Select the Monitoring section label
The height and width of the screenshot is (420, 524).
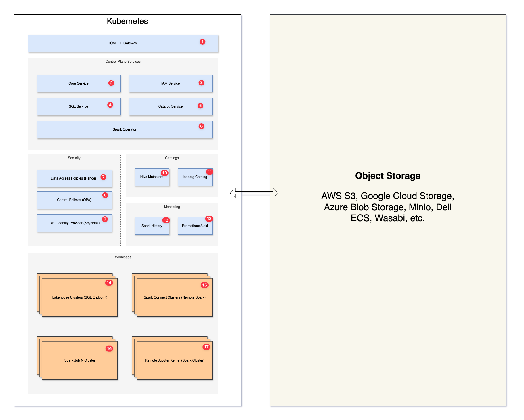(x=172, y=207)
